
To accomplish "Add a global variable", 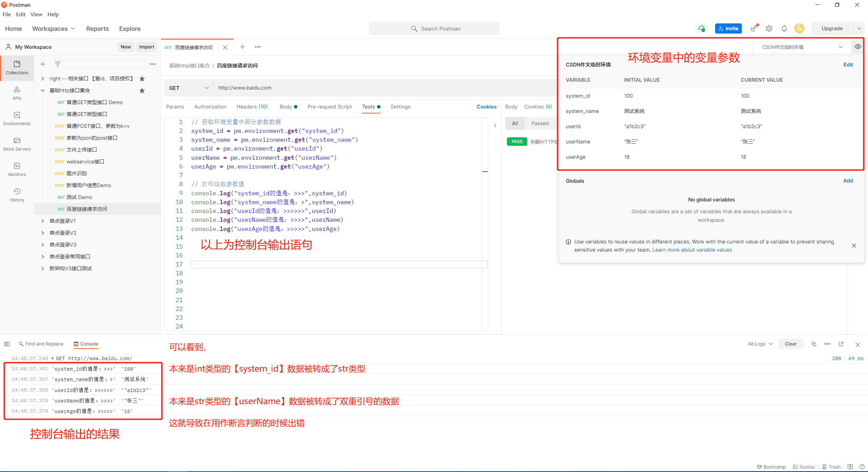I will pos(848,181).
